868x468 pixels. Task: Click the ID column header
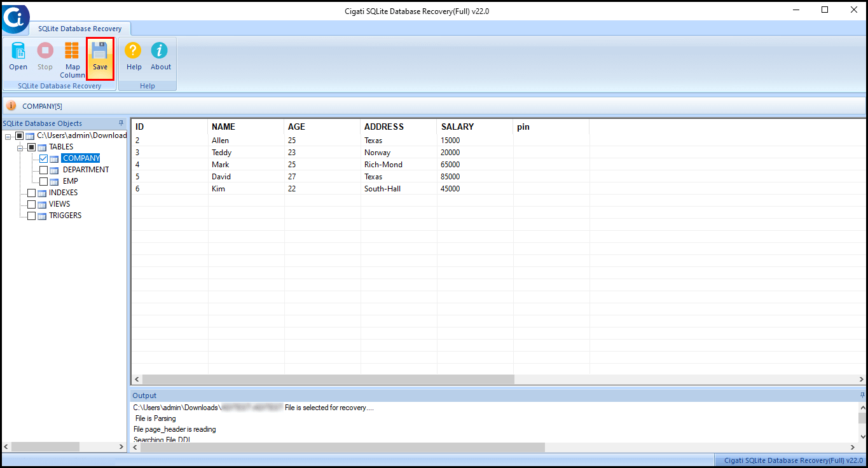coord(170,127)
